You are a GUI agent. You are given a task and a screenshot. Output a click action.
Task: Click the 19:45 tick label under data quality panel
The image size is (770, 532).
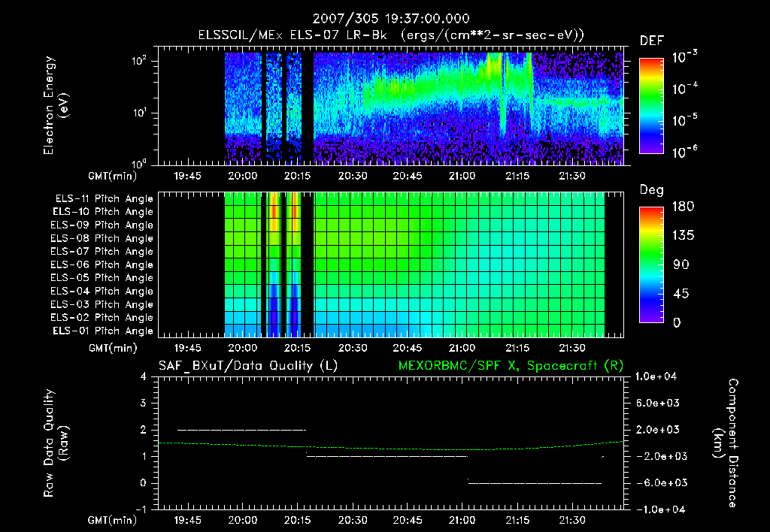(x=187, y=520)
